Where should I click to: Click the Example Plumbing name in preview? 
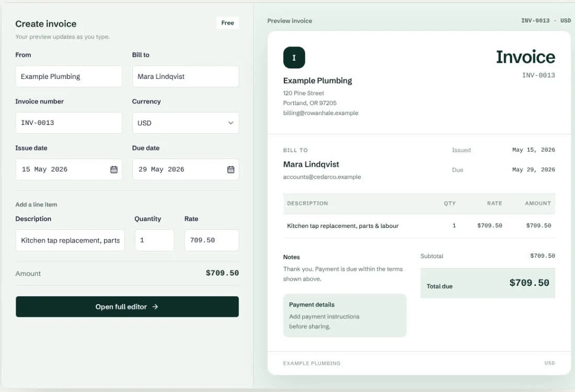pos(318,80)
